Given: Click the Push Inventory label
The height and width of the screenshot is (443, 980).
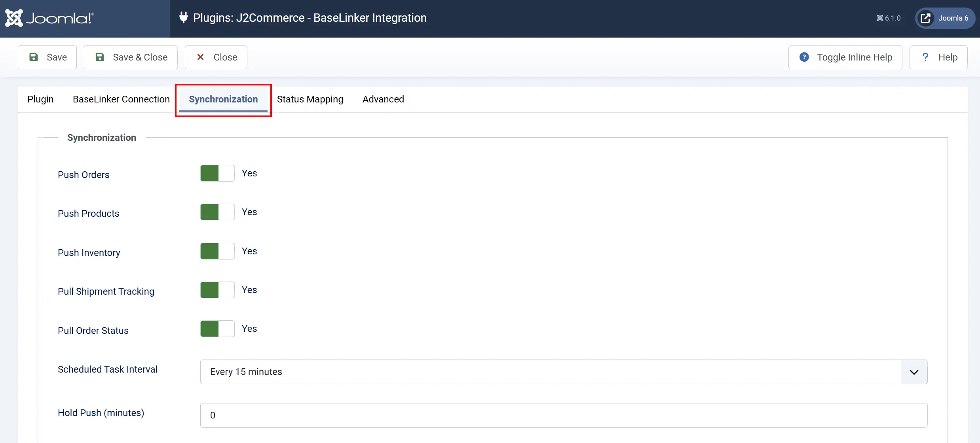Looking at the screenshot, I should tap(89, 253).
